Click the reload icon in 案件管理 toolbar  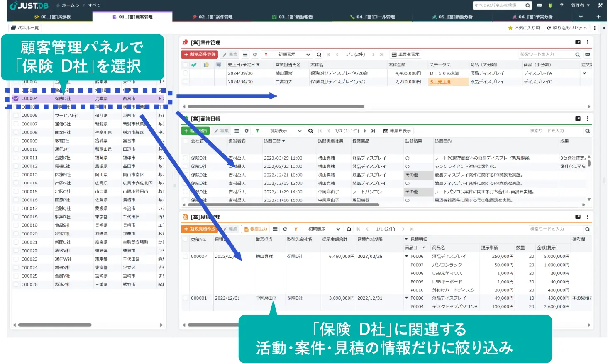255,55
